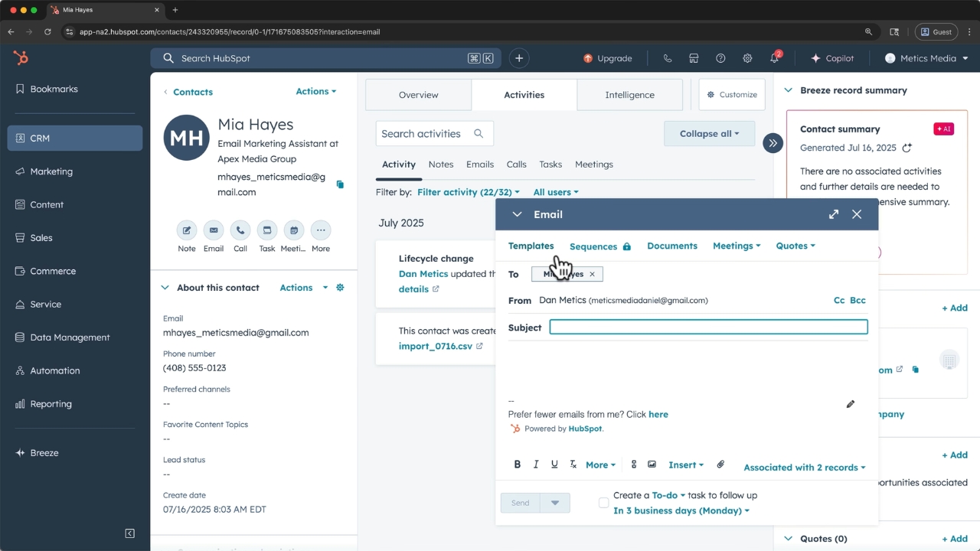Select the Tasks activity tab

pos(550,165)
